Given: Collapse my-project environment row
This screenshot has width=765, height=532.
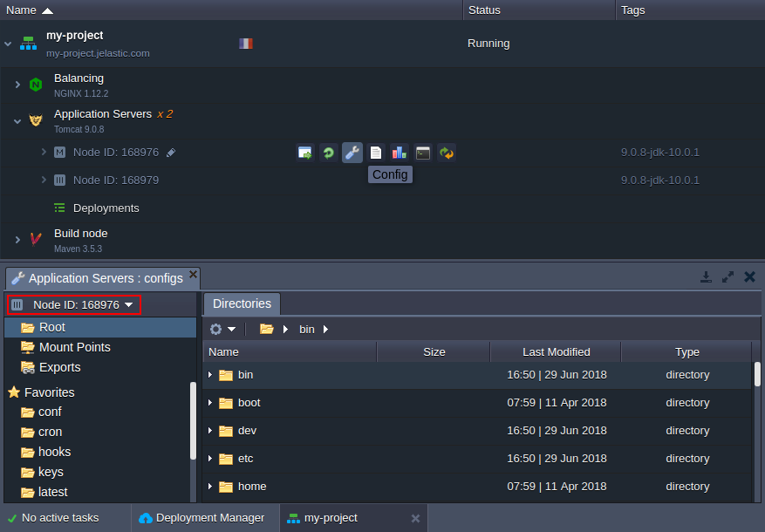Looking at the screenshot, I should (x=8, y=44).
